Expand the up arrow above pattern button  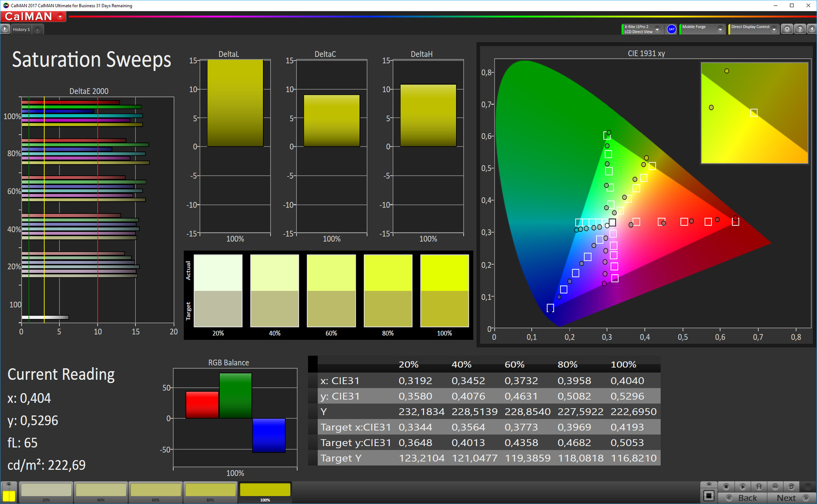pyautogui.click(x=708, y=484)
